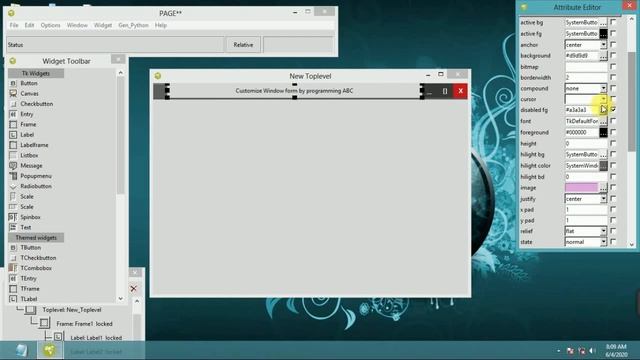
Task: Pick the TCheckbutton themed widget icon
Action: 13,258
